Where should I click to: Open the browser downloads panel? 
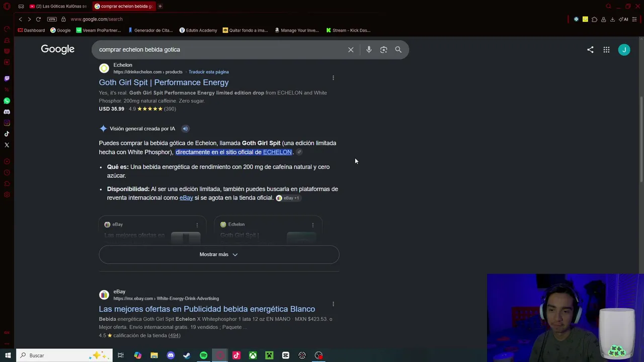(x=612, y=19)
